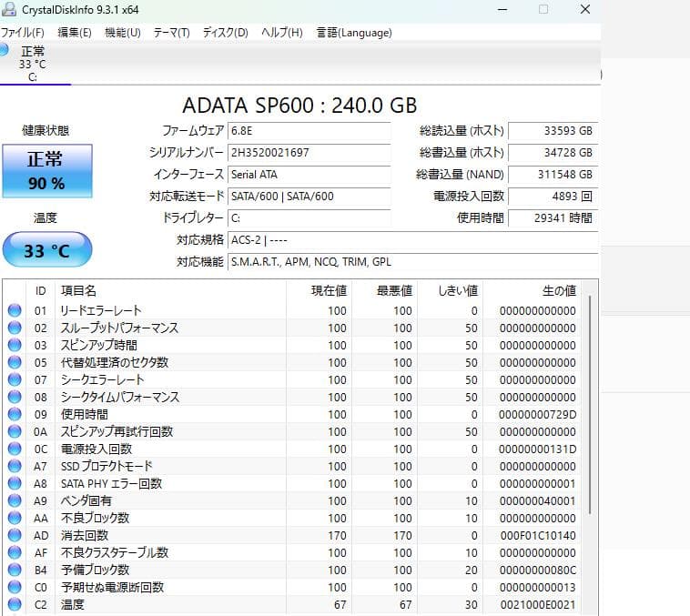Click the 最悪値 column header
The height and width of the screenshot is (616, 690).
(385, 290)
